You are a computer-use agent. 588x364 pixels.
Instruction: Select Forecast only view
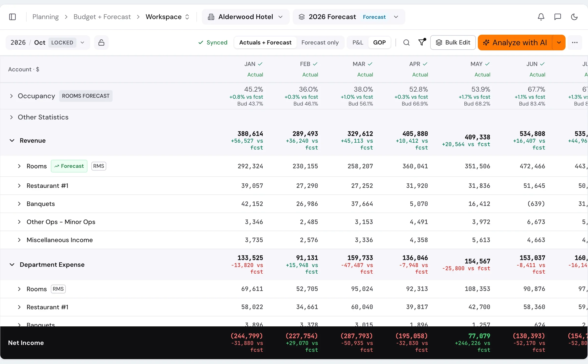[320, 43]
